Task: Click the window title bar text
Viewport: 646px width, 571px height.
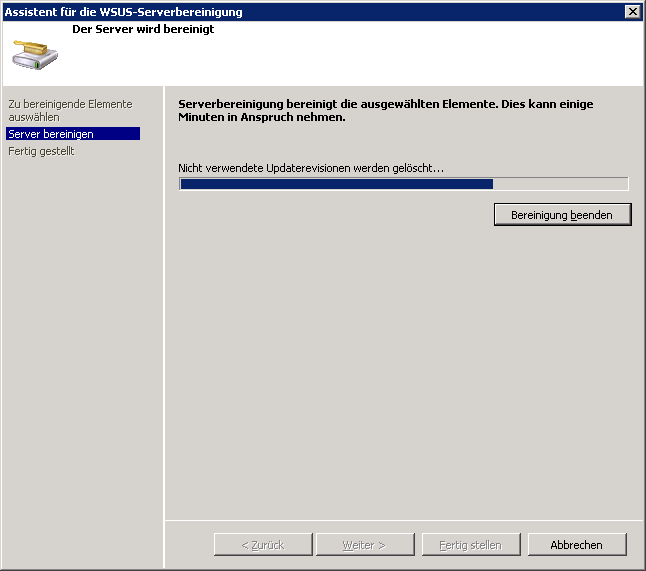Action: click(123, 12)
